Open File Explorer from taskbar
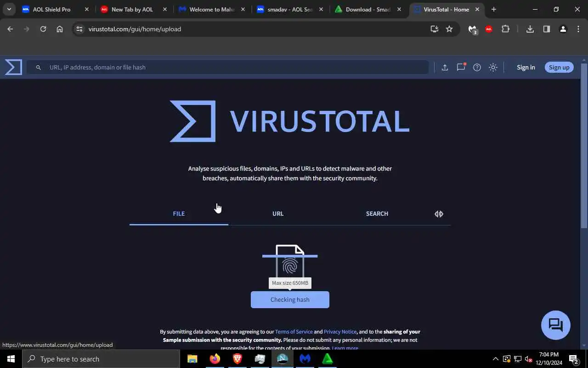 click(192, 359)
